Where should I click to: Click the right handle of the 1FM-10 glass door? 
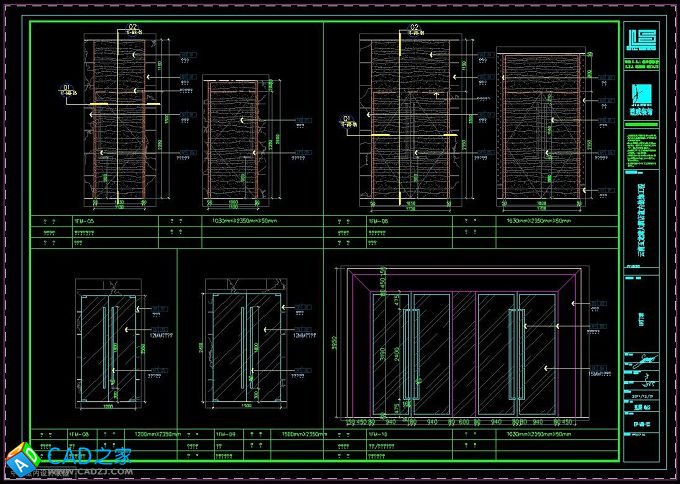pos(516,355)
